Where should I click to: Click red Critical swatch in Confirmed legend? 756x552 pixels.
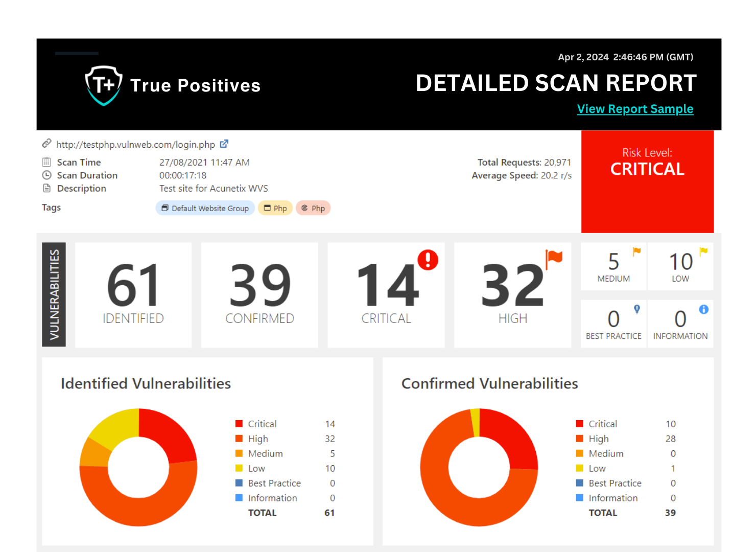pos(580,424)
